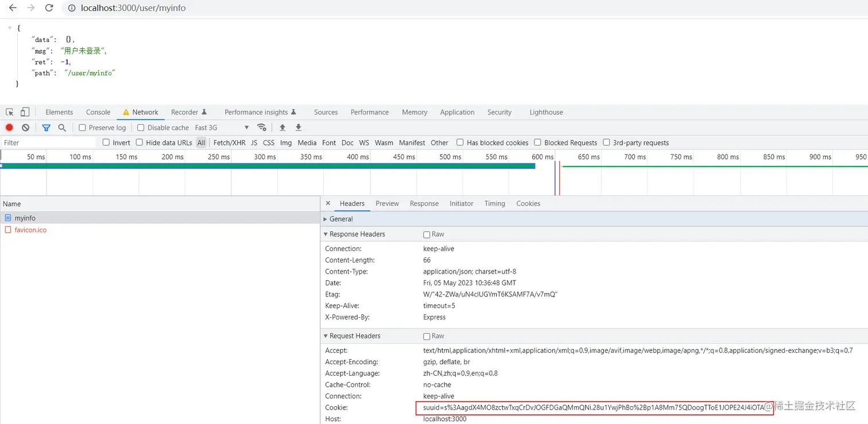Stop recording the network log
The image size is (868, 424).
click(x=9, y=128)
